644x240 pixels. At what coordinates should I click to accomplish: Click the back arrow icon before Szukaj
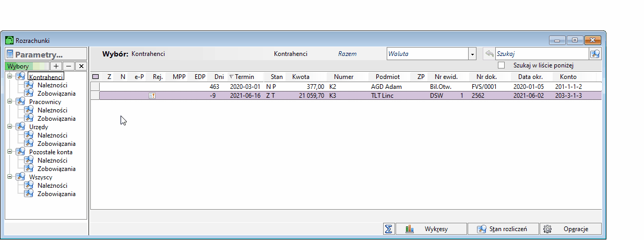[x=489, y=54]
